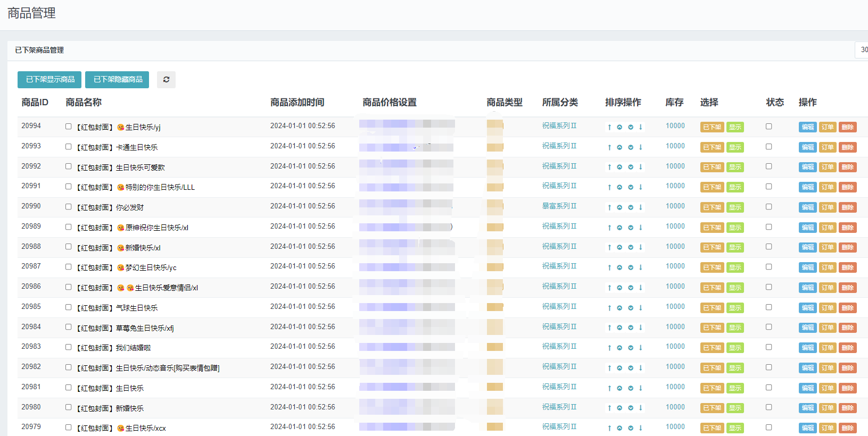Open 祝福系列II link in row 20983
The image size is (868, 436).
(x=559, y=347)
